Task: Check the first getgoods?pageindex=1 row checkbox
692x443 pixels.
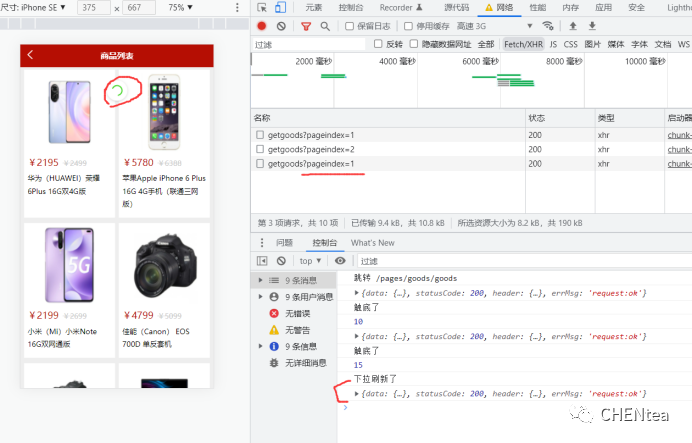Action: 260,135
